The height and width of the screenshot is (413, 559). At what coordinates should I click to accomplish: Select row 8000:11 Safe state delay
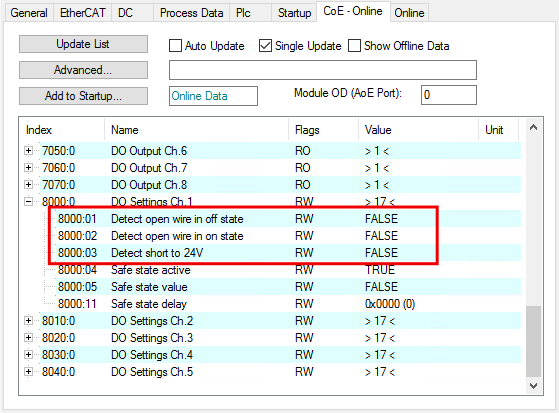click(288, 304)
